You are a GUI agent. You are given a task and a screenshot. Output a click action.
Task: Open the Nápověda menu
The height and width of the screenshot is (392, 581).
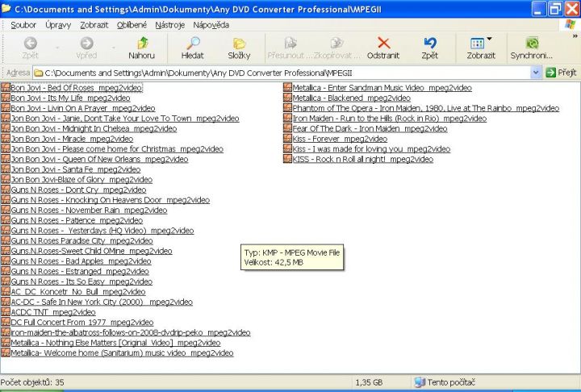tap(211, 25)
